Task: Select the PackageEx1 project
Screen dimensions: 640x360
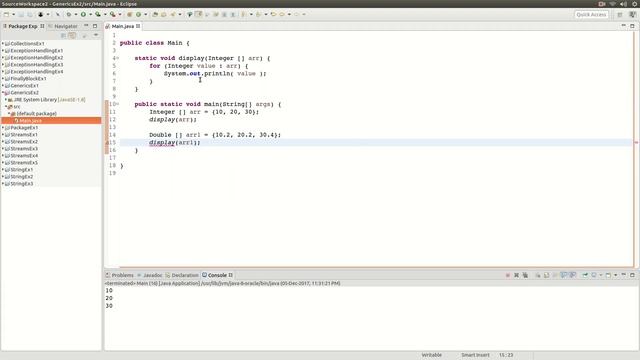Action: tap(24, 128)
